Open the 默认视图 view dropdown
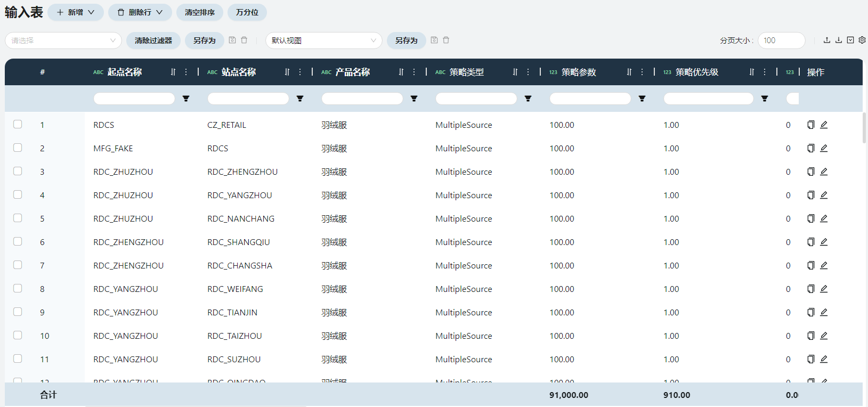Viewport: 868px width, 407px height. 324,40
